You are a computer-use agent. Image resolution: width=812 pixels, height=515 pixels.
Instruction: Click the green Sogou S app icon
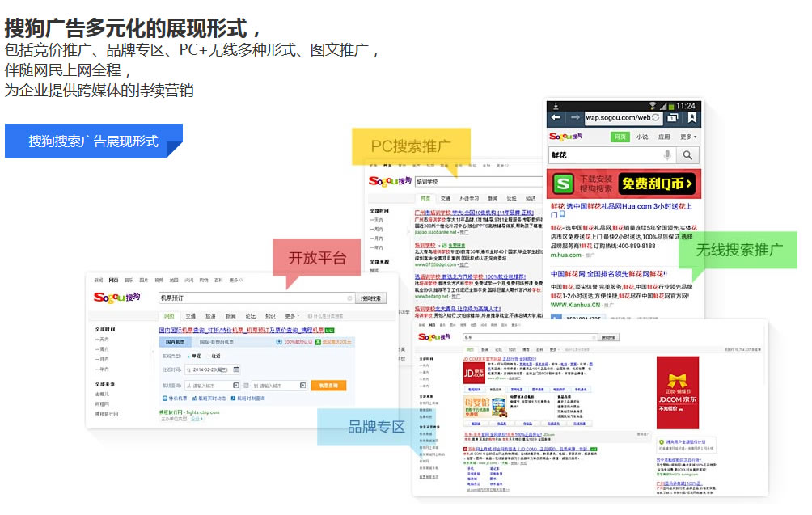[x=562, y=184]
